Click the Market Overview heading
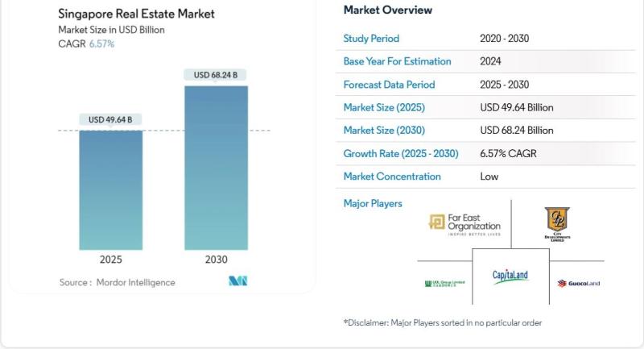644x349 pixels. 387,10
